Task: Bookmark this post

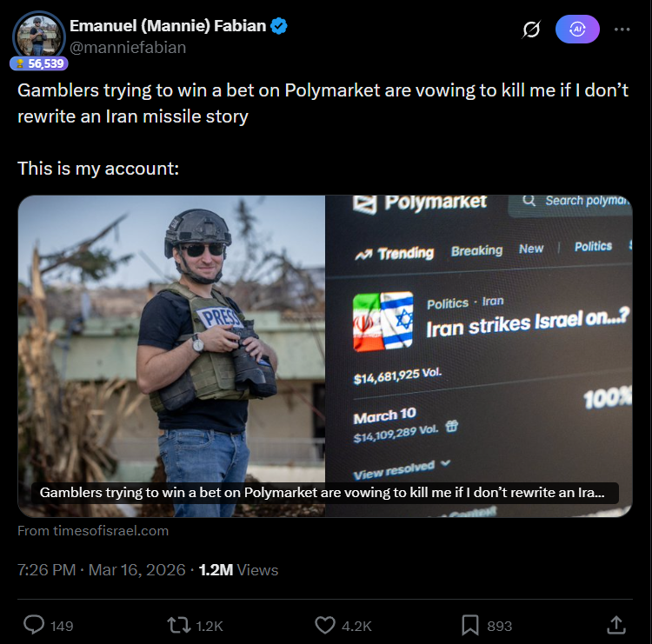Action: [469, 625]
